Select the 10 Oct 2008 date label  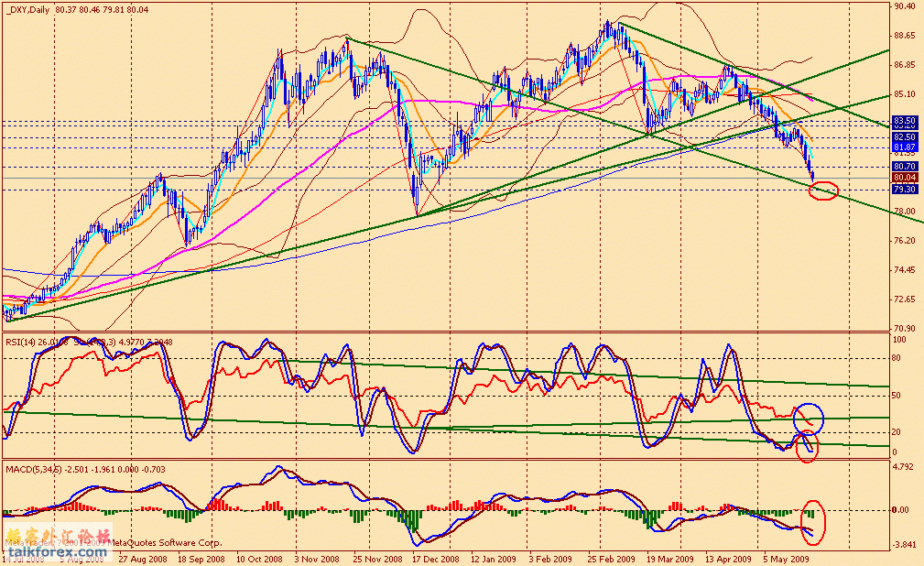click(x=259, y=559)
